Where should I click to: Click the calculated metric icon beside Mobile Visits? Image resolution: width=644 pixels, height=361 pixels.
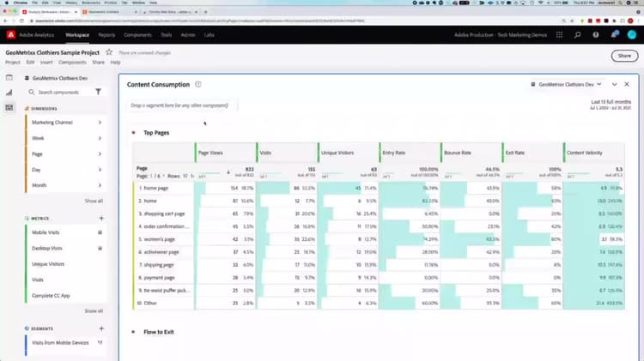(x=100, y=232)
